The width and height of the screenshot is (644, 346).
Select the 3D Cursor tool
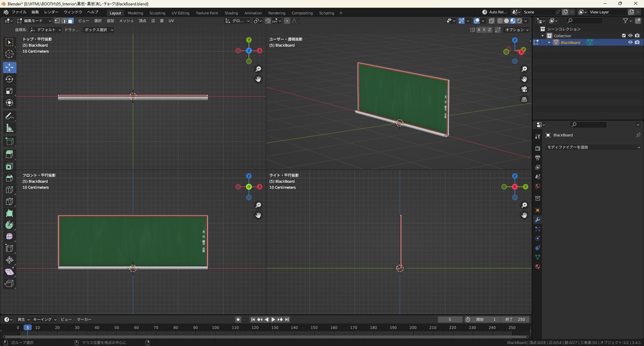pyautogui.click(x=9, y=54)
